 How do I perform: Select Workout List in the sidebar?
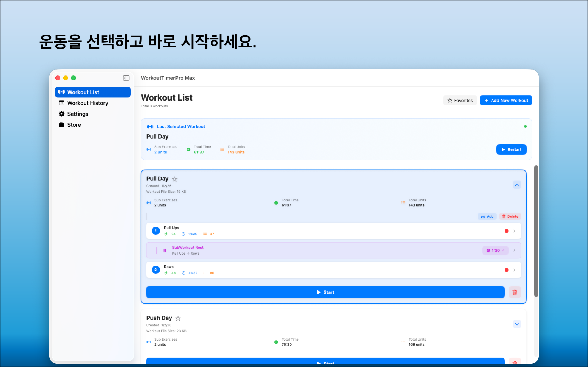(93, 92)
